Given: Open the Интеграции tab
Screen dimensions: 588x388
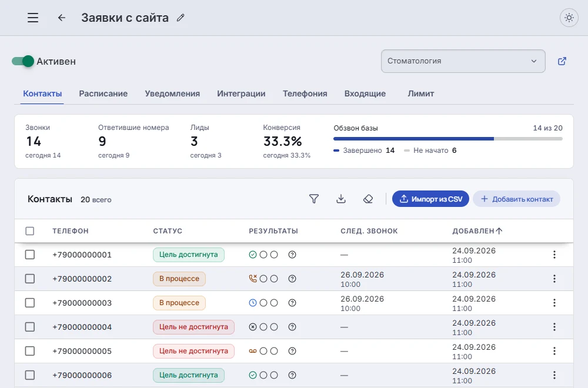Looking at the screenshot, I should pos(241,93).
